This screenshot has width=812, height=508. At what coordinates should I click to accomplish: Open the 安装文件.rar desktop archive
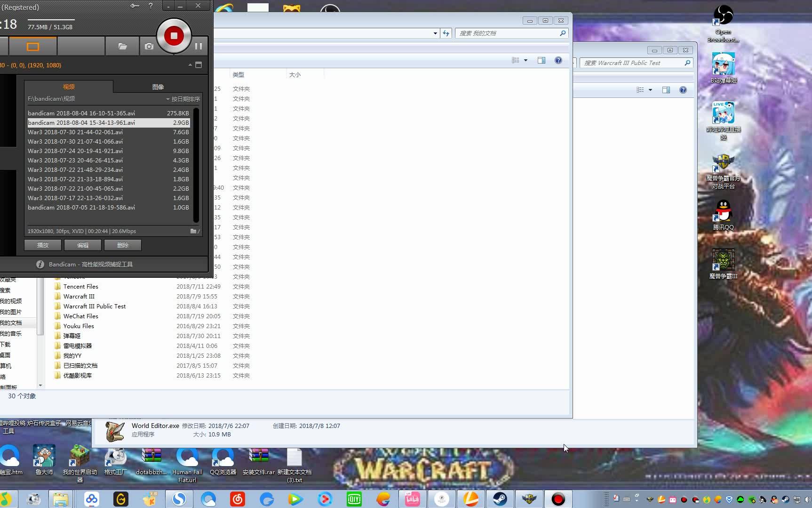(x=258, y=461)
